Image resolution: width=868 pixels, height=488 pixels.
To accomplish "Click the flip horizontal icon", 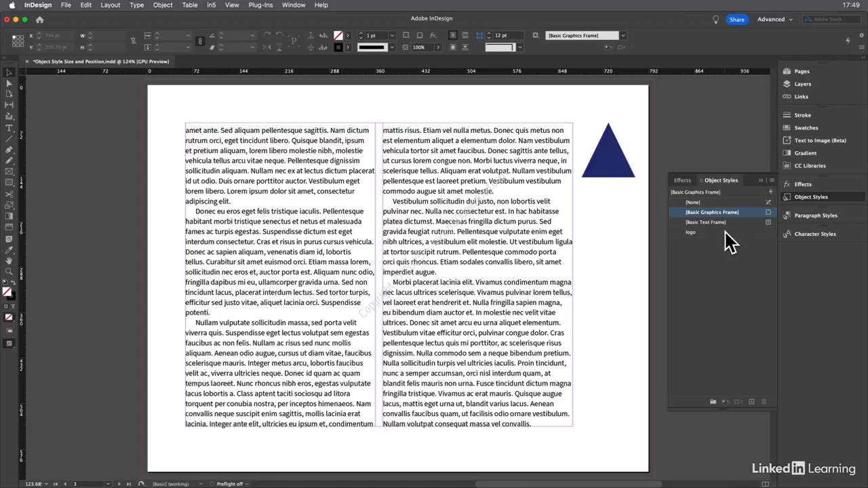I will [267, 47].
